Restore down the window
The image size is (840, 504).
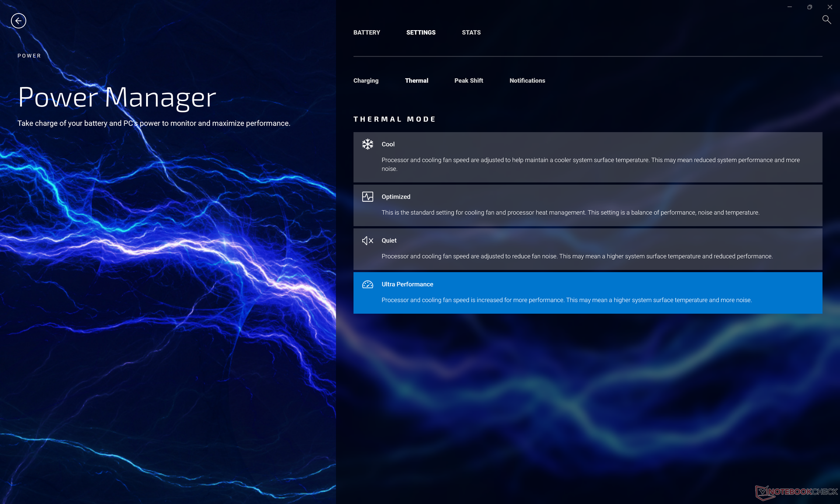[x=809, y=7]
